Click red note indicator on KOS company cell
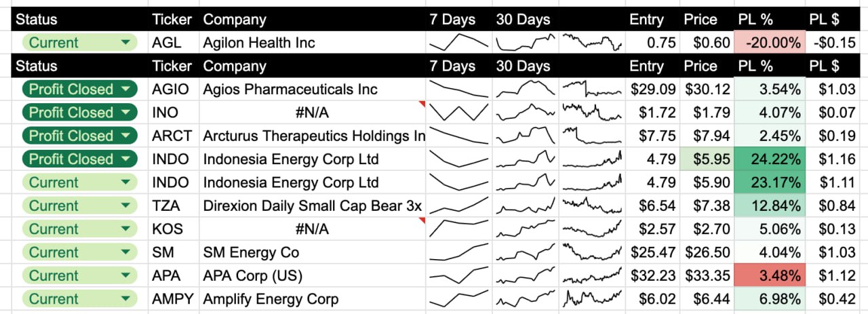 point(422,220)
